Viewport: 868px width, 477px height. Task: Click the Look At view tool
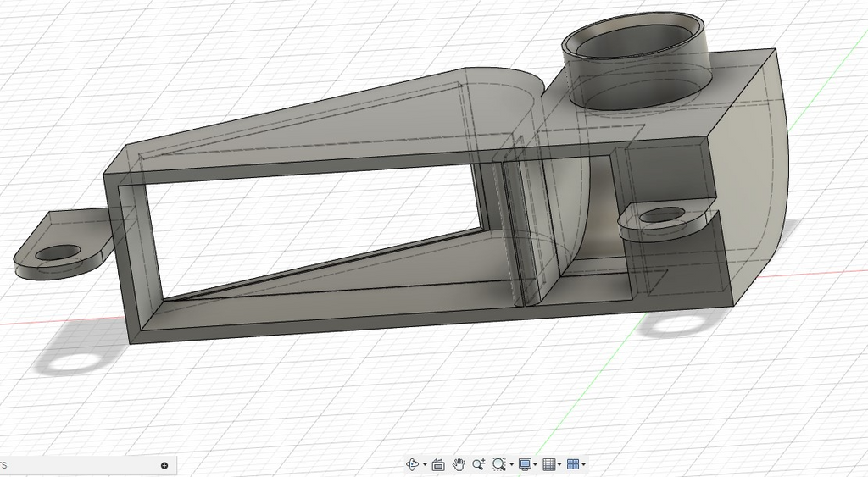click(x=438, y=464)
